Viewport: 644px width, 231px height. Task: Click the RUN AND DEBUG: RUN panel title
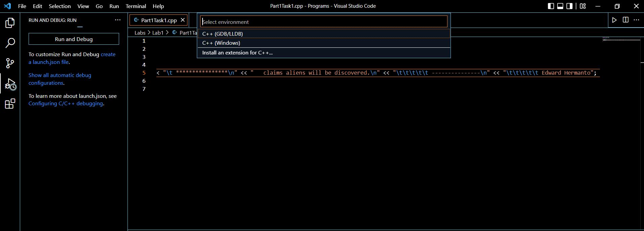point(52,20)
